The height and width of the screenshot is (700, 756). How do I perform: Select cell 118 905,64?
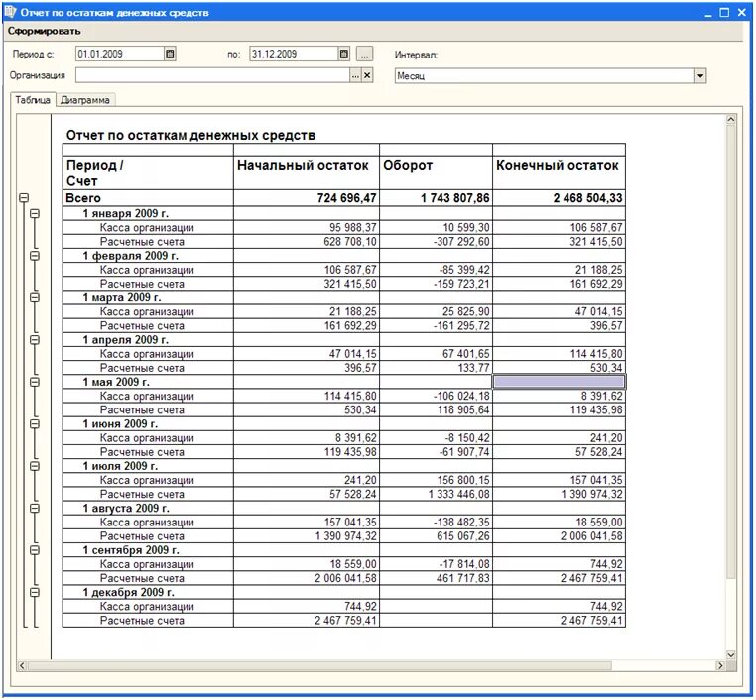pos(436,409)
